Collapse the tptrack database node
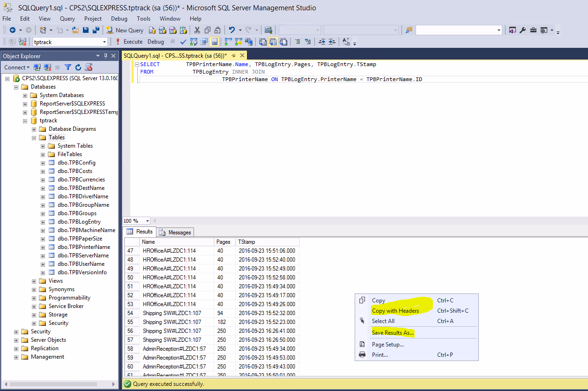This screenshot has height=391, width=588. click(x=25, y=121)
